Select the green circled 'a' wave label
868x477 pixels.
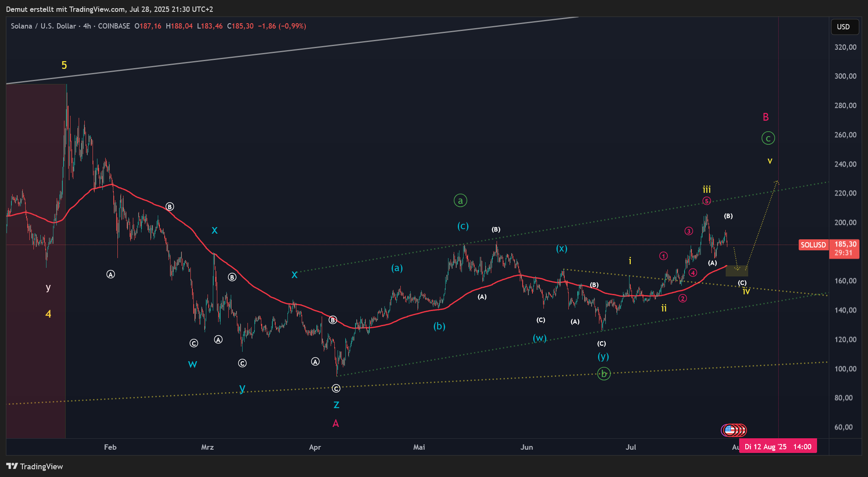460,201
